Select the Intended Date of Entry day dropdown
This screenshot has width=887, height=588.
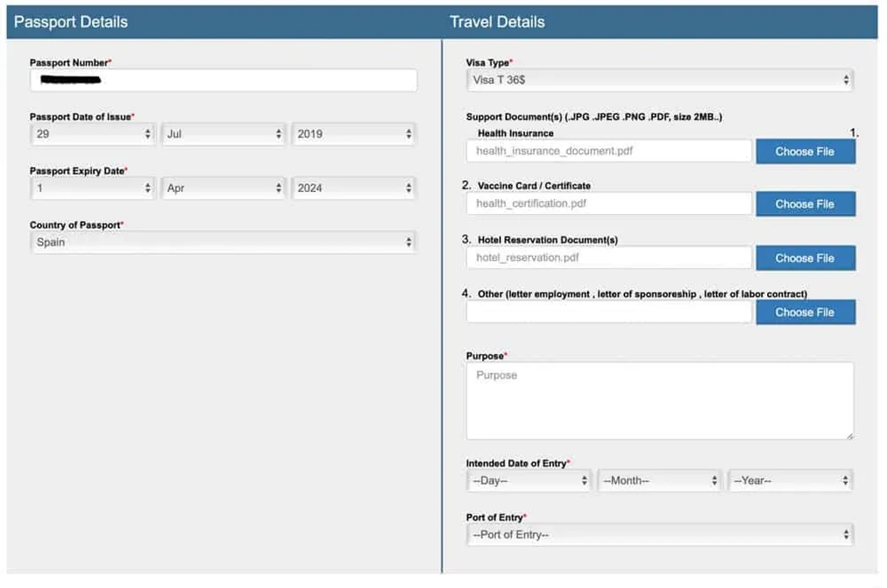[529, 480]
